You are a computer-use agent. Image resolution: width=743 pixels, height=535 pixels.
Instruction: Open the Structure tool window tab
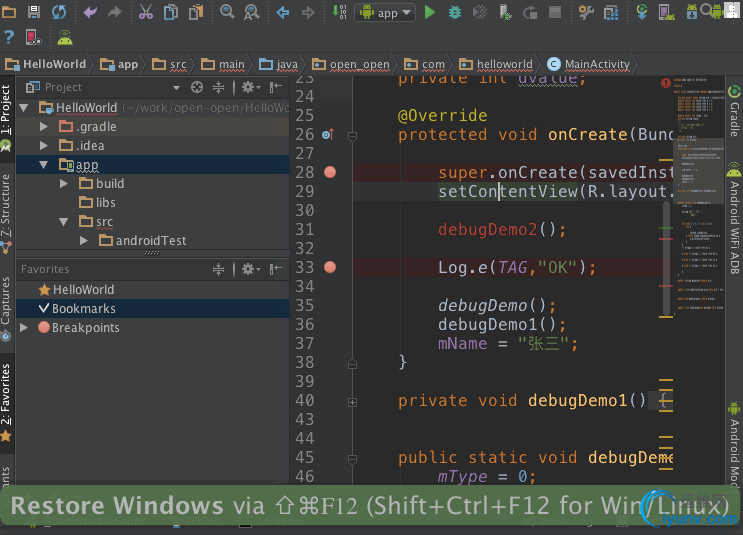click(7, 206)
